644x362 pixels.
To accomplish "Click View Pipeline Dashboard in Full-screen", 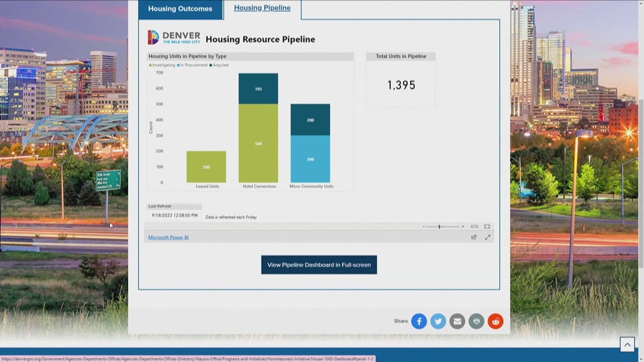I will click(319, 264).
